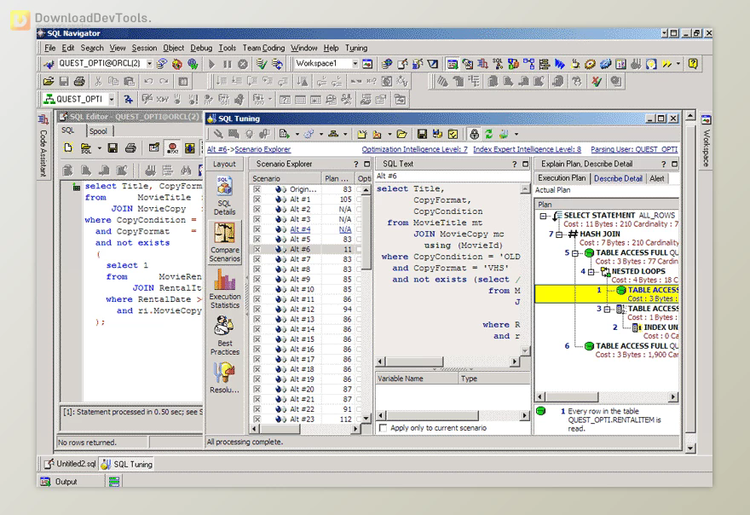Toggle the checkbox for the Alt #23 scenario
The height and width of the screenshot is (515, 750).
pyautogui.click(x=257, y=419)
